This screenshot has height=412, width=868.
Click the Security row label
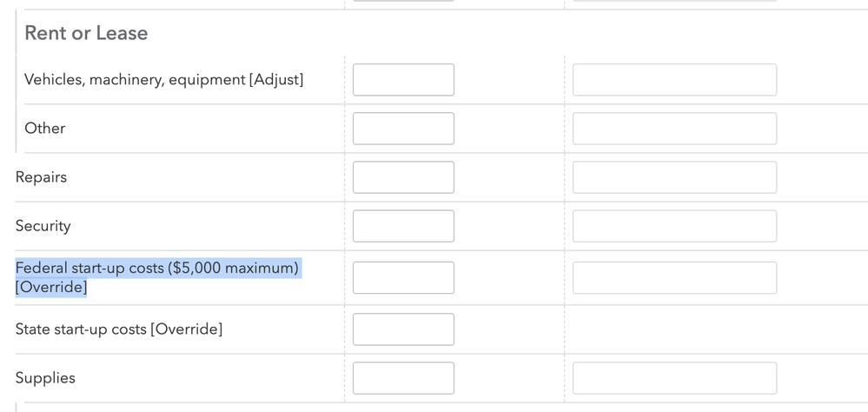pyautogui.click(x=43, y=226)
